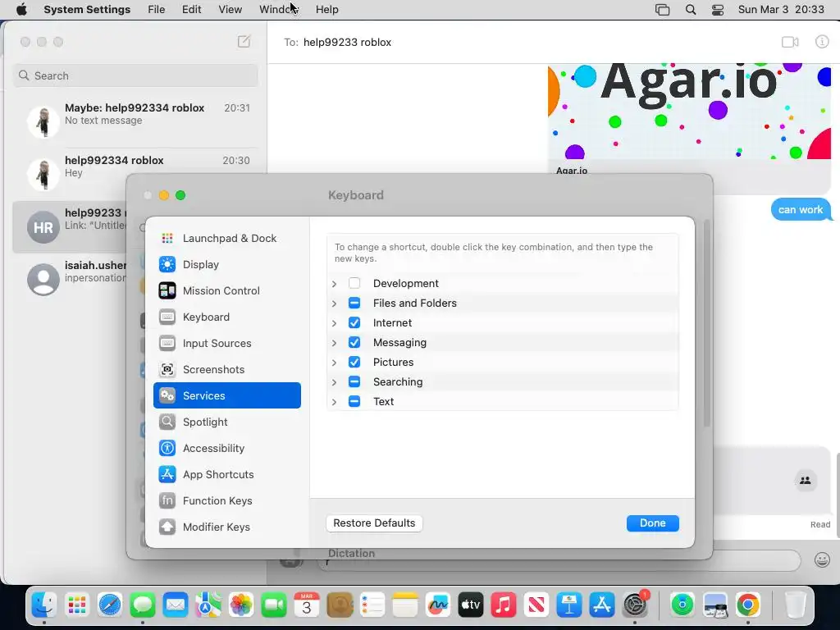Click the menu bar date and time
Viewport: 840px width, 630px height.
[781, 10]
